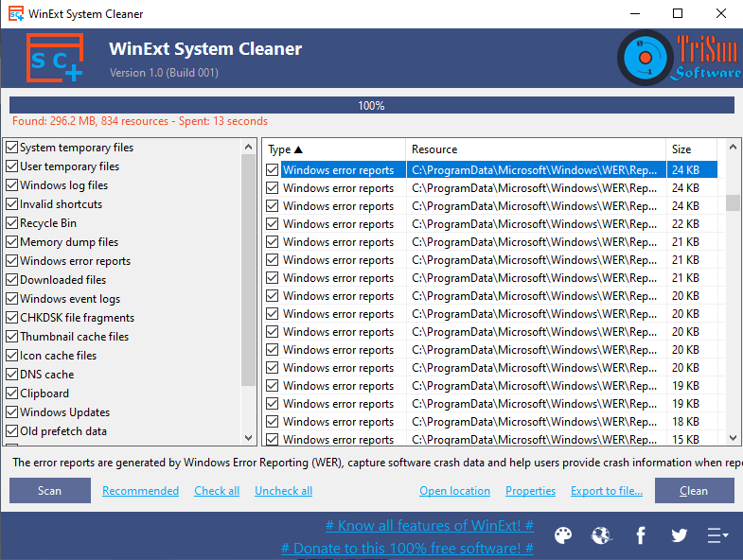Toggle Windows log files checkbox

12,185
